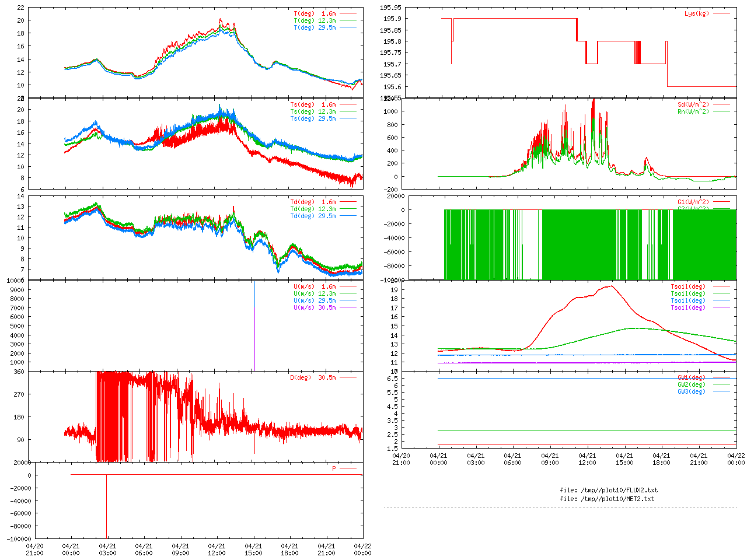Viewport: 747px width, 560px height.
Task: Select the GW2(deg) legend label
Action: 692,384
